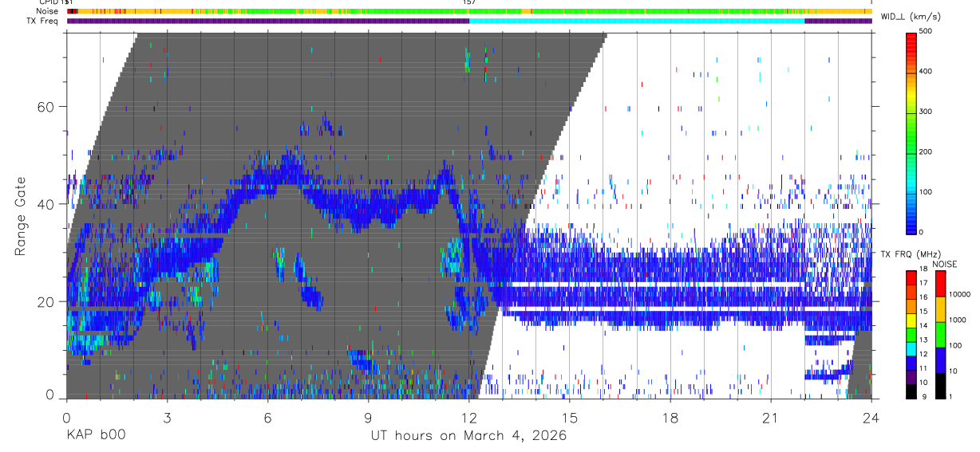The image size is (980, 452).
Task: Click the '15' hour tick on the time axis
Action: [x=570, y=417]
